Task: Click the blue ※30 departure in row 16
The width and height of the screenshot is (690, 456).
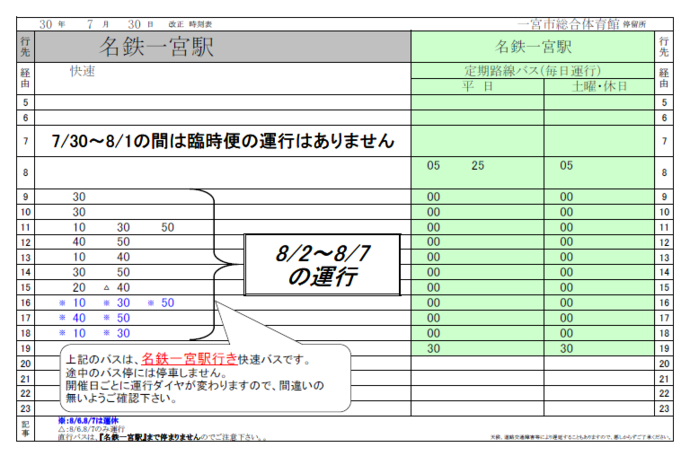Action: point(117,303)
